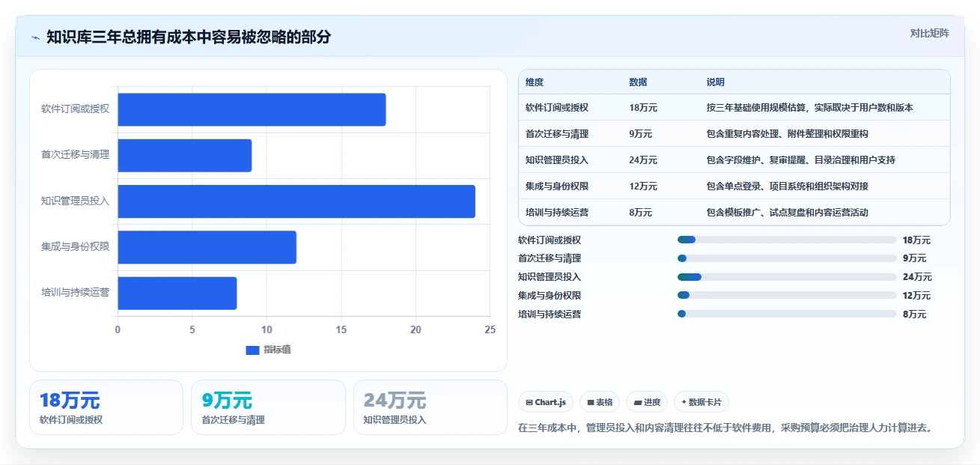Click the 知识管理员投入 y-axis label on chart
The image size is (980, 465).
pyautogui.click(x=75, y=201)
